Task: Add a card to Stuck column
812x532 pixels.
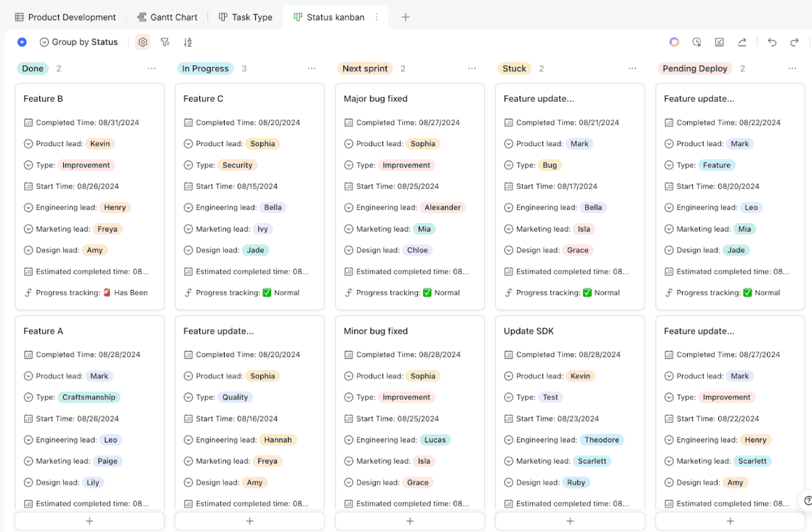Action: (x=570, y=521)
